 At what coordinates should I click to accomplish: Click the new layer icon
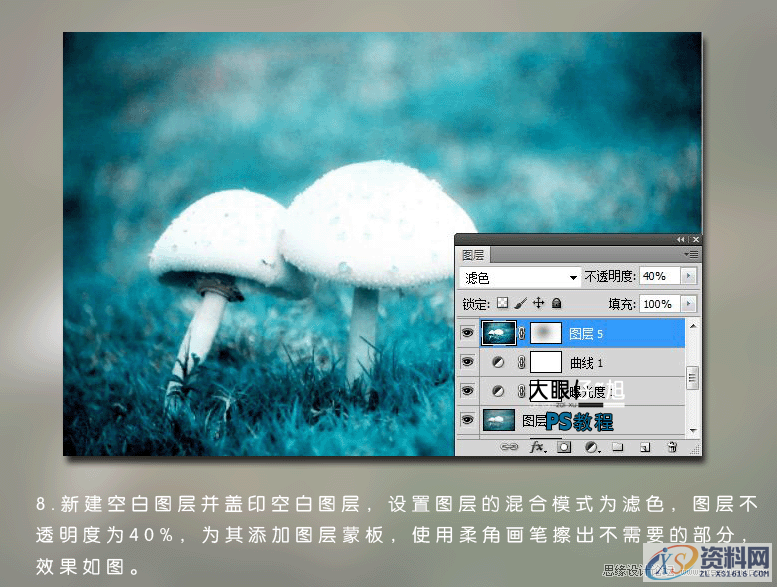click(x=645, y=447)
